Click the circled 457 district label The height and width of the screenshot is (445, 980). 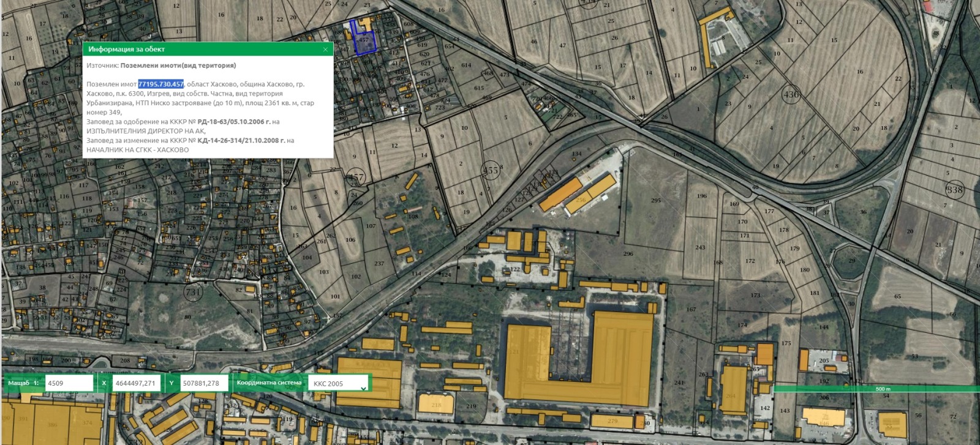click(x=355, y=178)
